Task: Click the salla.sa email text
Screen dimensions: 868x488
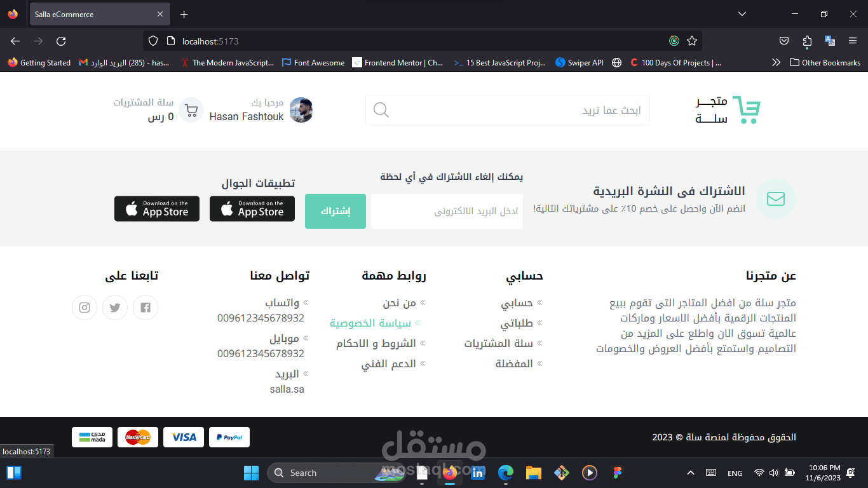Action: point(287,389)
